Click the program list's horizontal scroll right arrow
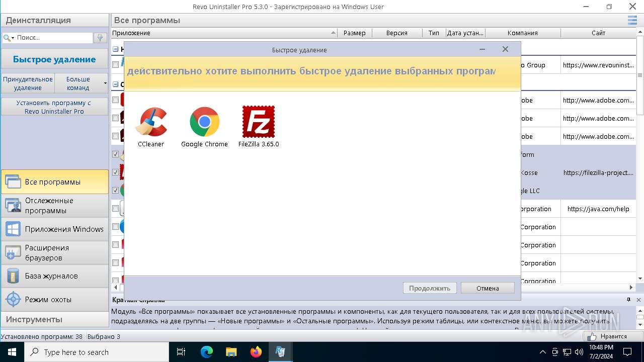 [x=631, y=288]
